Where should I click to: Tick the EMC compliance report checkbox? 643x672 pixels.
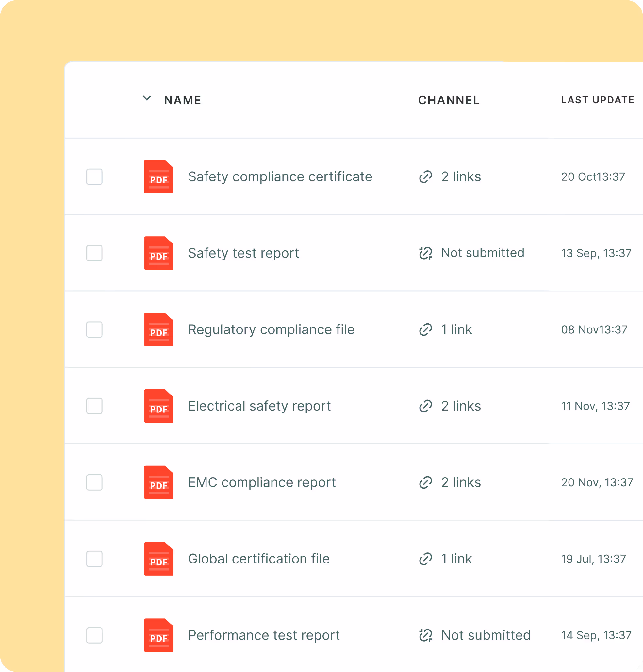coord(94,483)
